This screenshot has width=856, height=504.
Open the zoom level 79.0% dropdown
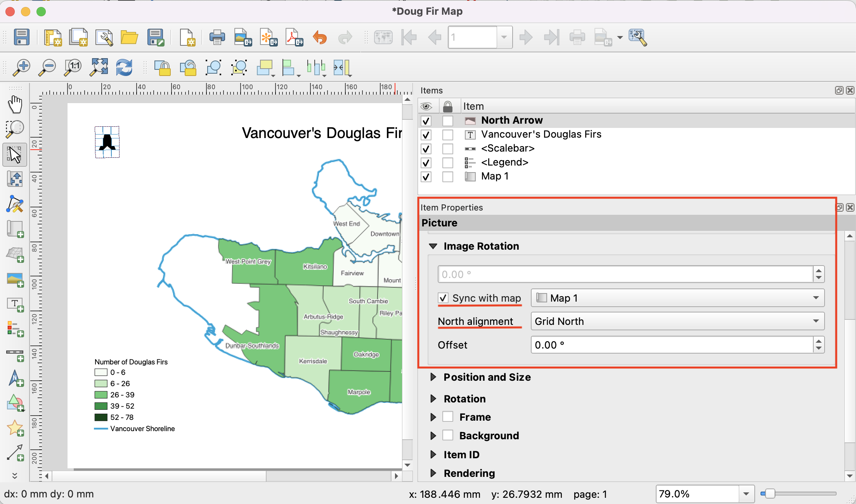coord(746,494)
